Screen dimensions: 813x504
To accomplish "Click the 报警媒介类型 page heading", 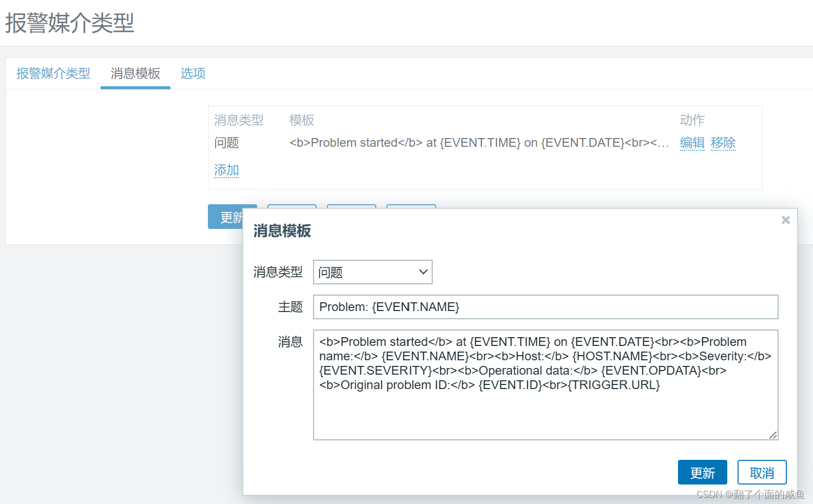I will tap(70, 23).
